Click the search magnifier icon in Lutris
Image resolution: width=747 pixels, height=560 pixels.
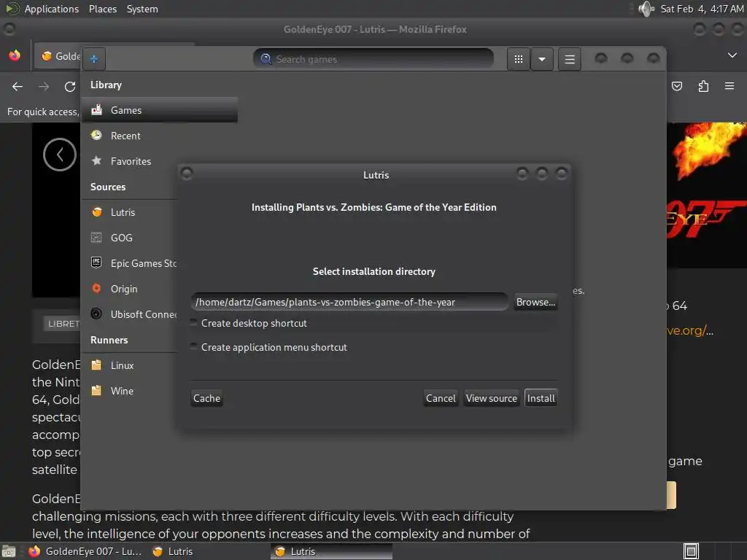[x=266, y=59]
